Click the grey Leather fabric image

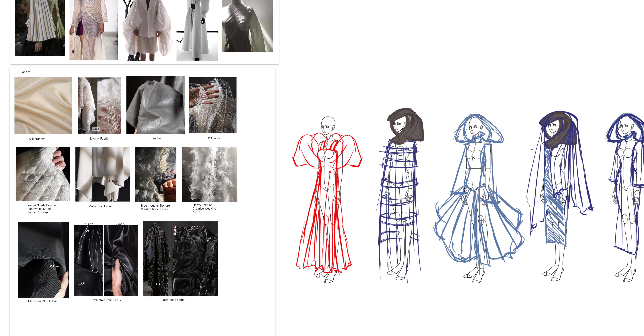[156, 105]
